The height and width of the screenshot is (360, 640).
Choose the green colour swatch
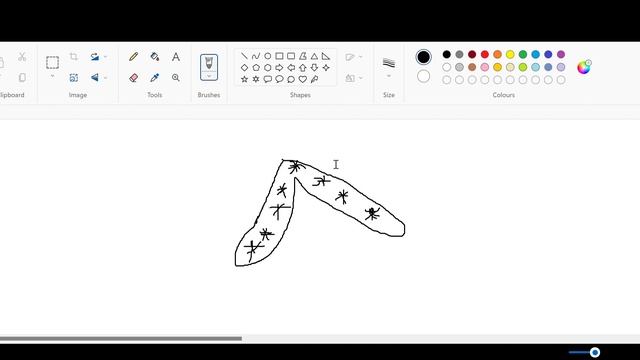tap(523, 54)
